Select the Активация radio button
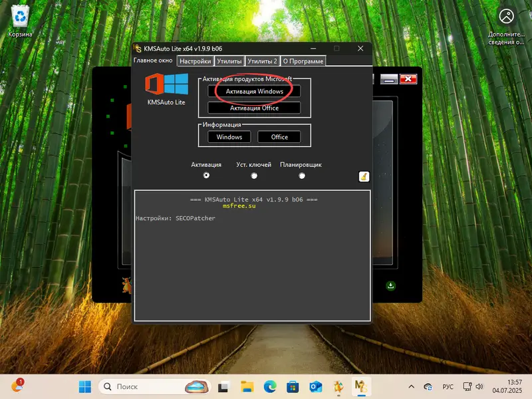The width and height of the screenshot is (532, 399). [206, 175]
